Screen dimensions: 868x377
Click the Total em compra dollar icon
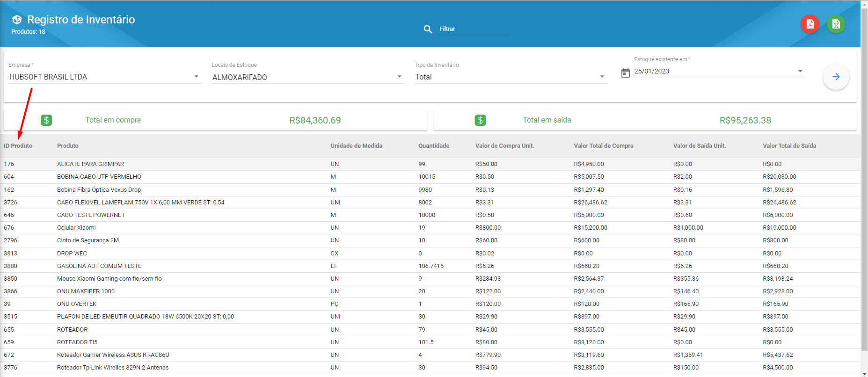(x=46, y=120)
